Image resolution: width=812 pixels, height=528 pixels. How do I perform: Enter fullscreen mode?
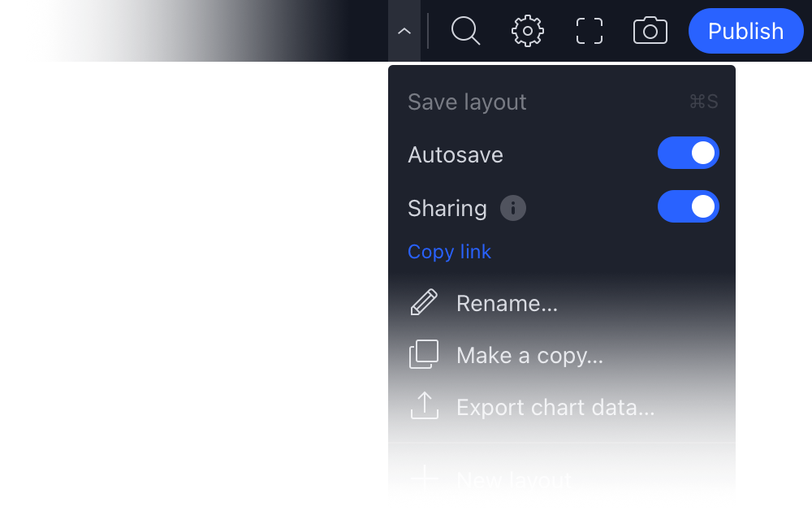[x=588, y=31]
